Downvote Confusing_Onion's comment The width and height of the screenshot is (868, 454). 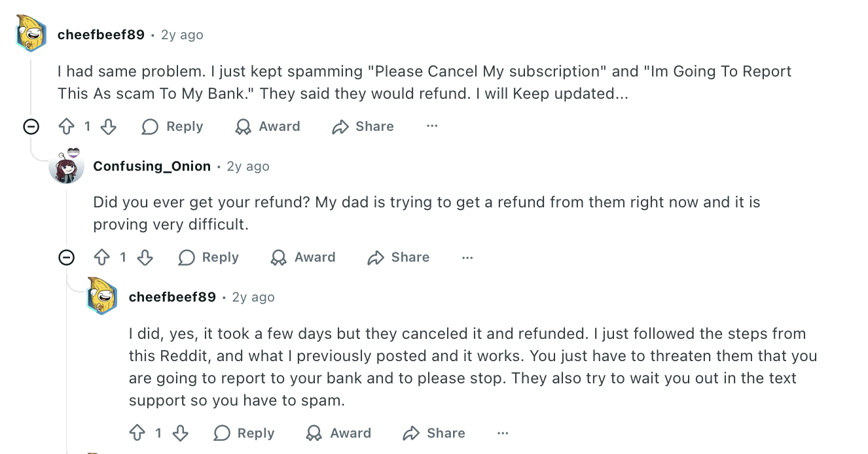point(145,257)
